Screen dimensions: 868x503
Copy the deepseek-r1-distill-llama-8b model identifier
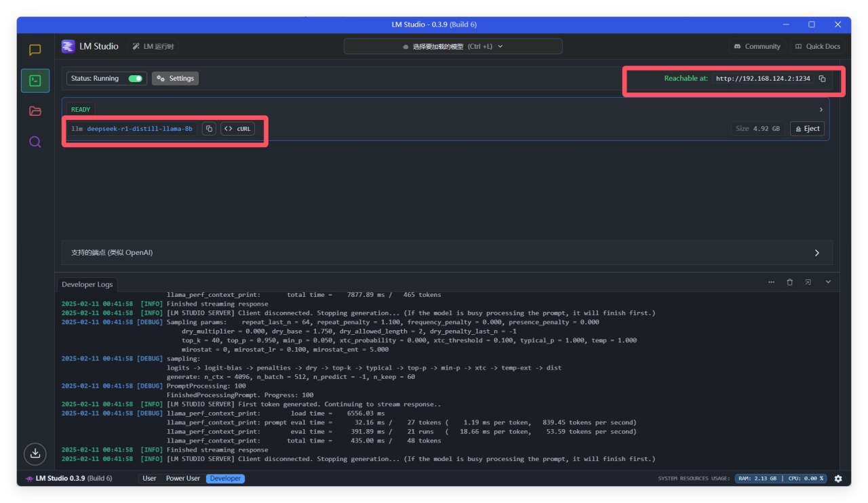(x=209, y=129)
